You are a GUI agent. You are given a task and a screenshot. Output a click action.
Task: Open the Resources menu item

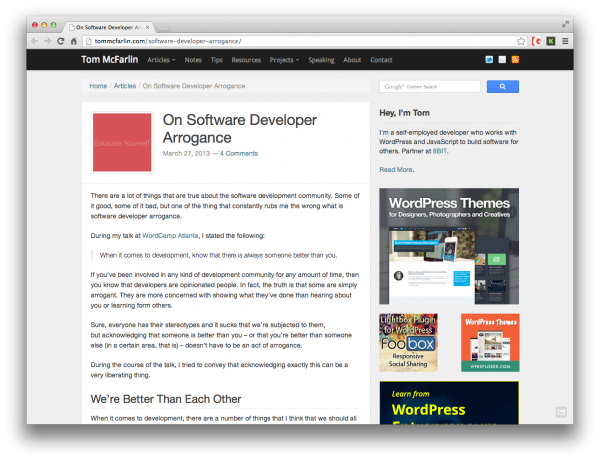coord(246,60)
